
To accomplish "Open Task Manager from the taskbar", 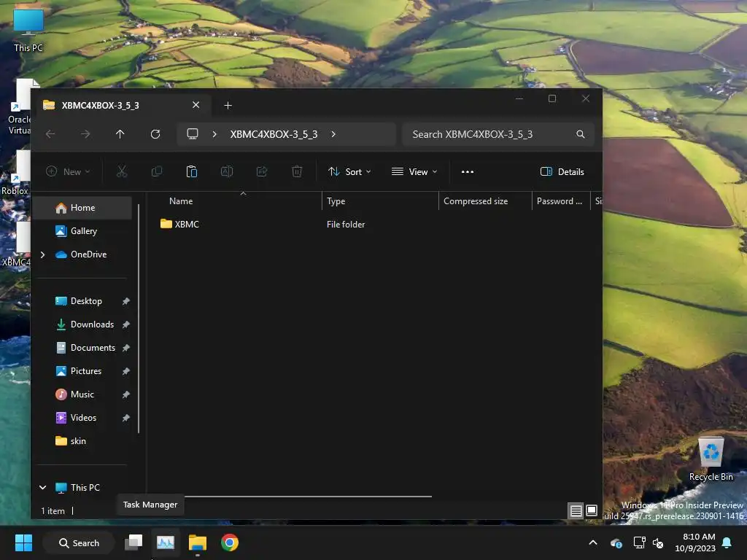I will 166,542.
